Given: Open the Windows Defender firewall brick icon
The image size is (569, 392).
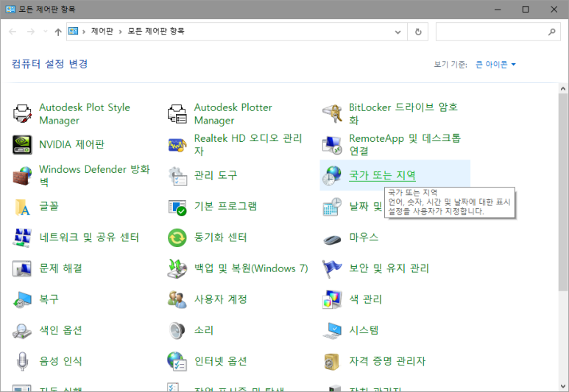Looking at the screenshot, I should click(22, 176).
